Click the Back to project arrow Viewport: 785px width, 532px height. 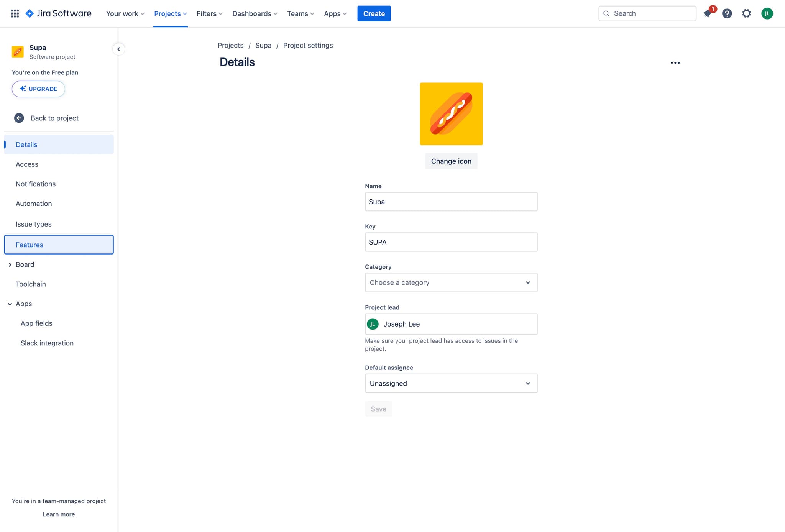coord(19,118)
